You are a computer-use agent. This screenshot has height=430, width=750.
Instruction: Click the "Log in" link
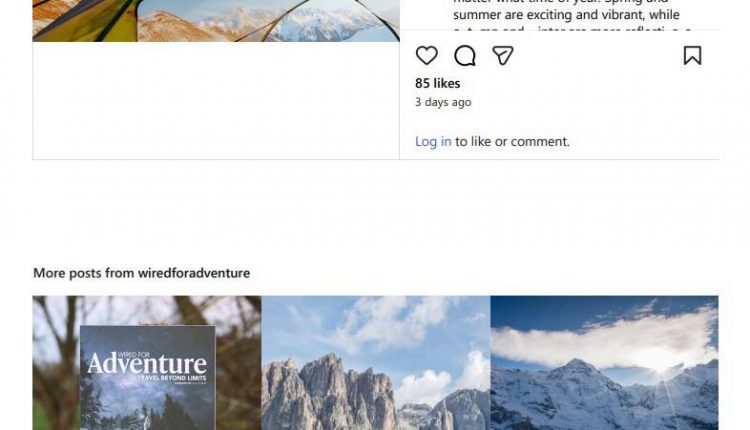tap(433, 142)
